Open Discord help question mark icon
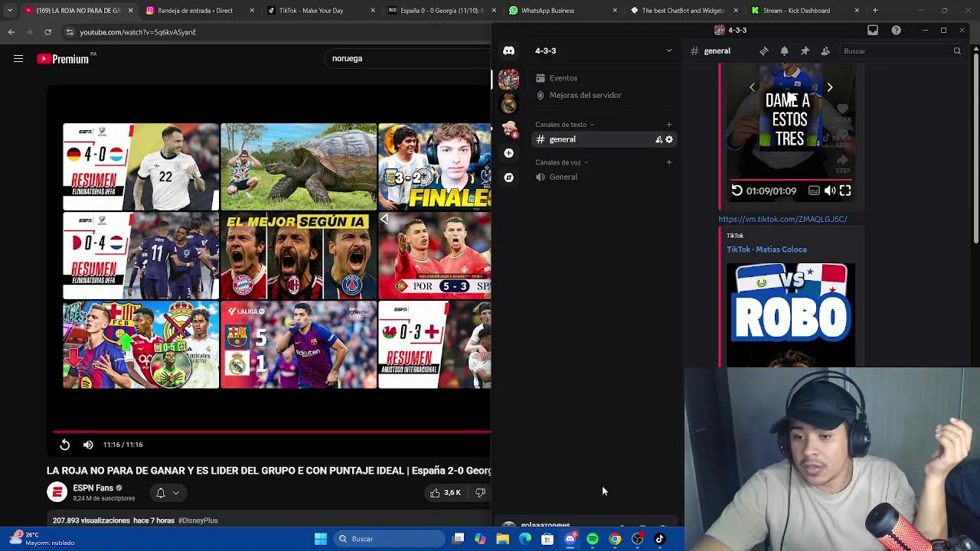The width and height of the screenshot is (980, 551). tap(896, 30)
